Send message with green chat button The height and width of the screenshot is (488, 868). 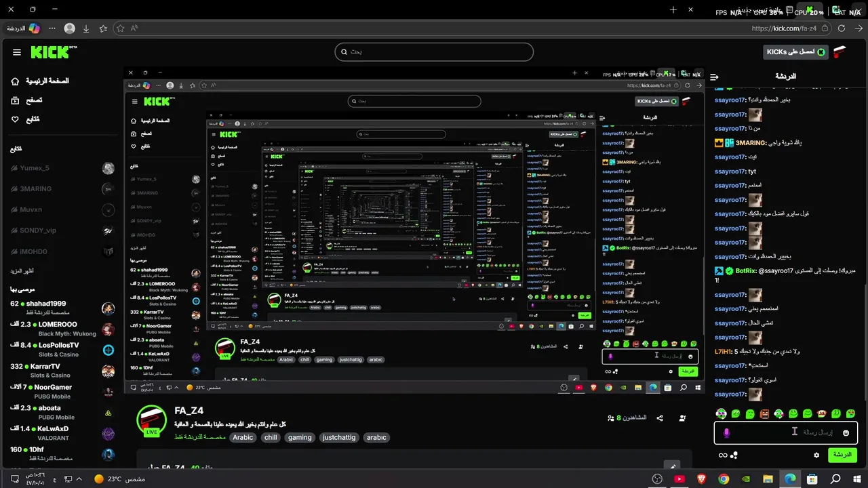point(842,455)
